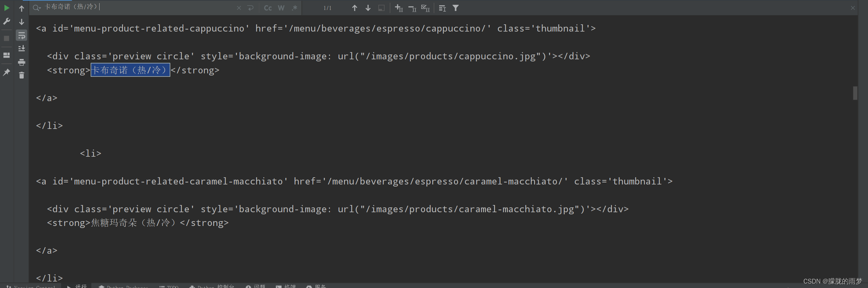Open search results in find window
Screen dimensions: 868x288
(x=381, y=8)
